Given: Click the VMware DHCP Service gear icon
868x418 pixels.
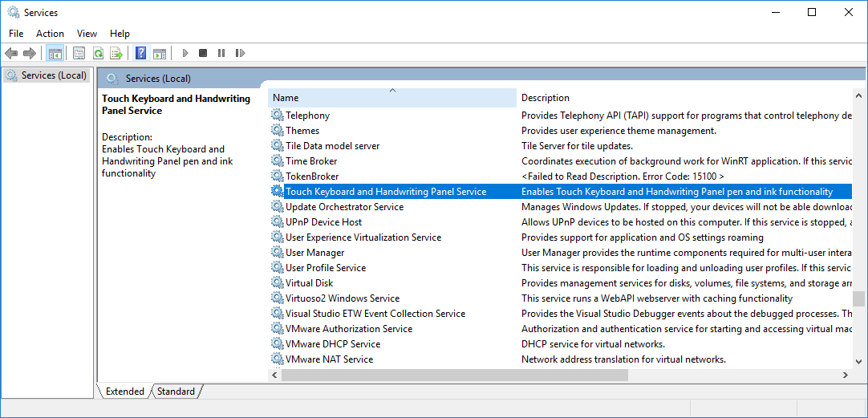Looking at the screenshot, I should pos(277,344).
